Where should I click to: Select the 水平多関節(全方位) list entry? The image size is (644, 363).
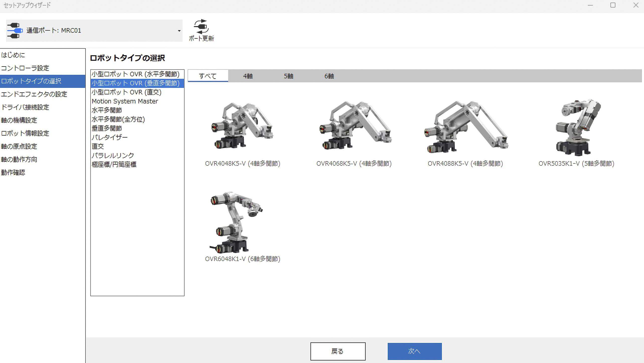pos(137,119)
